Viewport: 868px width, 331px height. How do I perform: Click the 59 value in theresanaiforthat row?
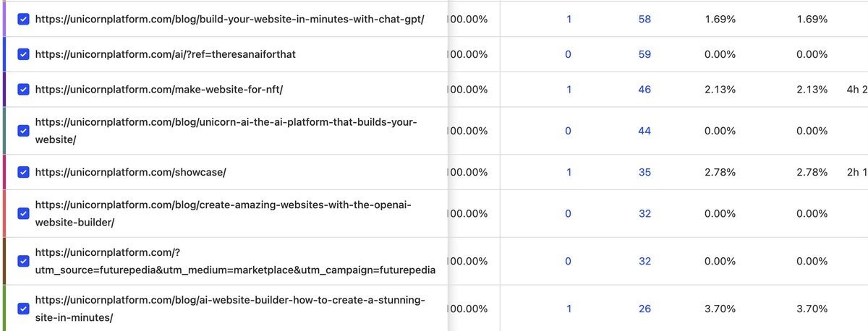coord(644,54)
